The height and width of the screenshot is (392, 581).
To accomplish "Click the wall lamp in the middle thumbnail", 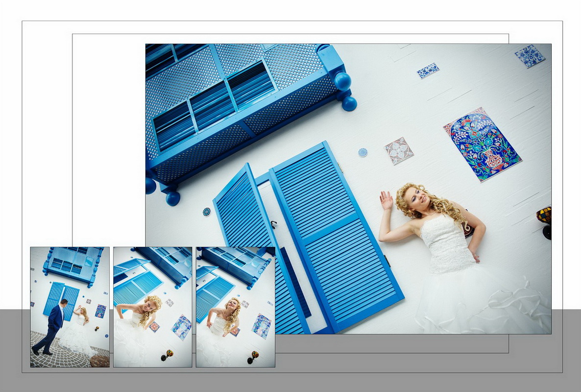I will point(168,355).
